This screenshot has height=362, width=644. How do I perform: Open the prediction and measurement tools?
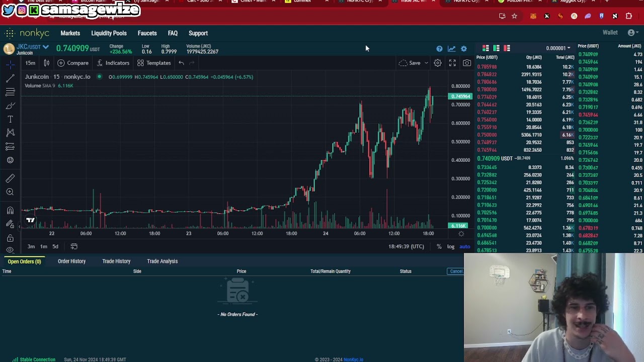point(10,146)
